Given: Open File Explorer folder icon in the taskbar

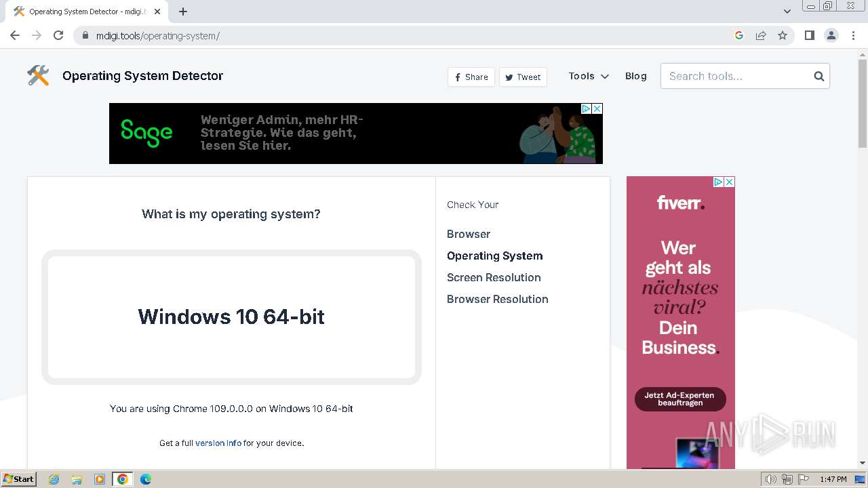Looking at the screenshot, I should coord(77,479).
